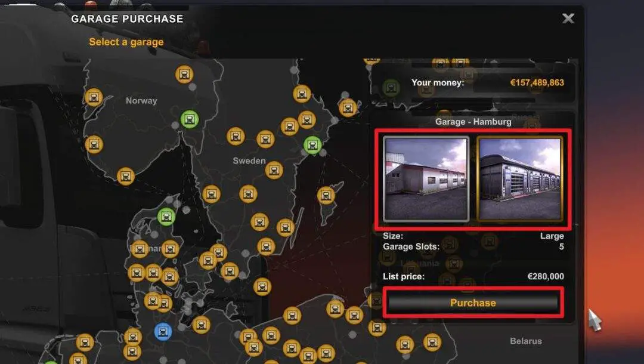Select yellow garage icon directly below Sweden label
644x364 pixels.
[274, 170]
